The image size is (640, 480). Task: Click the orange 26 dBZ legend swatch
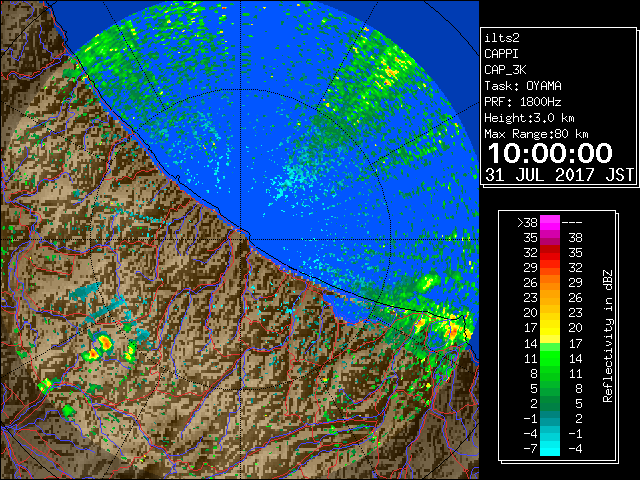click(x=550, y=282)
